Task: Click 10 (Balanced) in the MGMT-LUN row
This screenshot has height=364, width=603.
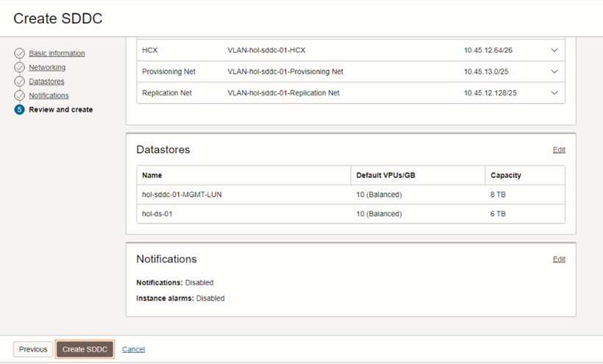Action: click(379, 194)
